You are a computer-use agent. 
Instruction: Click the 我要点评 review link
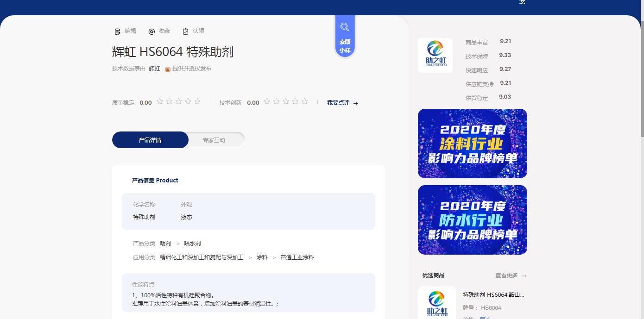coord(342,103)
